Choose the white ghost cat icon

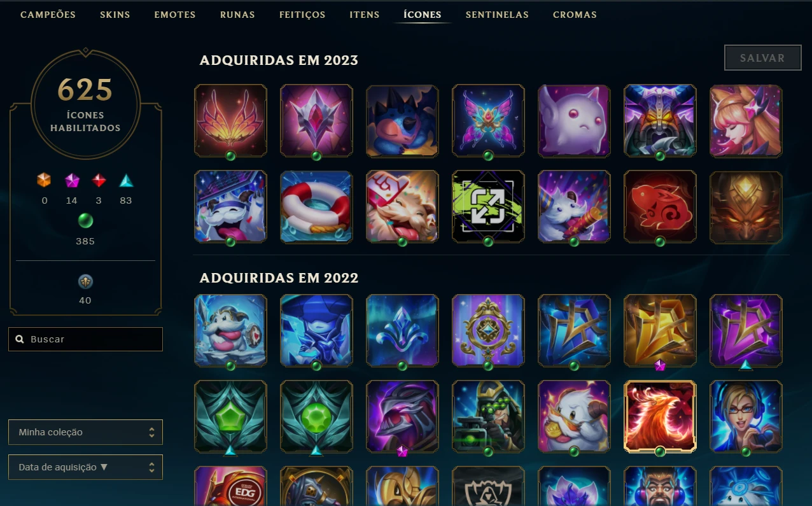click(574, 120)
